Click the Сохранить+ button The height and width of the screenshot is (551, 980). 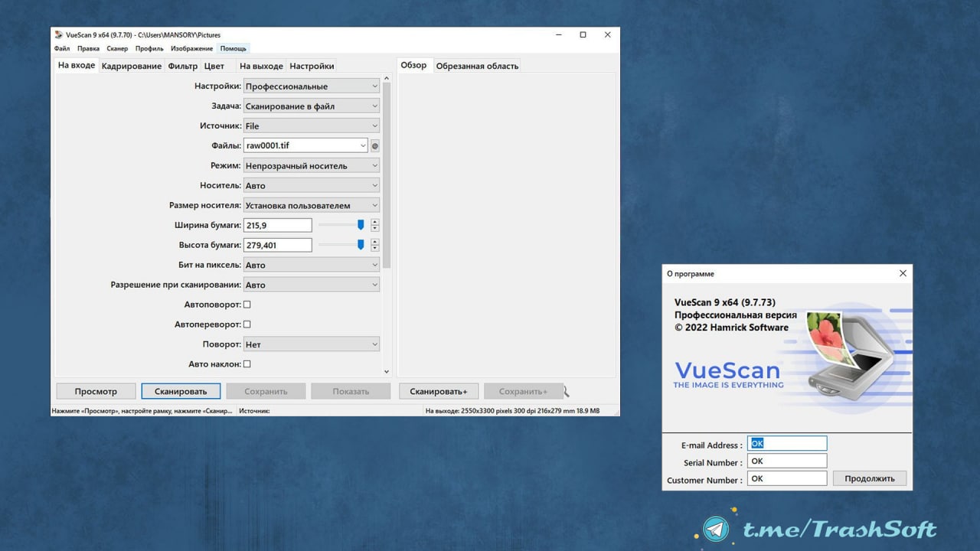click(x=524, y=391)
